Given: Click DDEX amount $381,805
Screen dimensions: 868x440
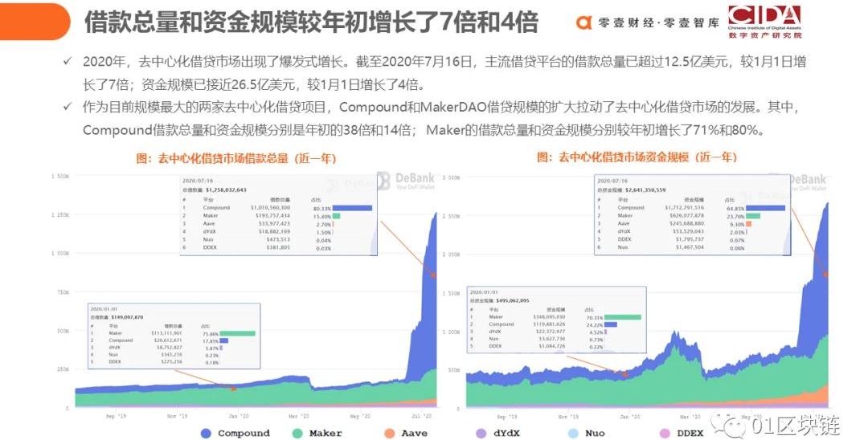Looking at the screenshot, I should pos(278,247).
